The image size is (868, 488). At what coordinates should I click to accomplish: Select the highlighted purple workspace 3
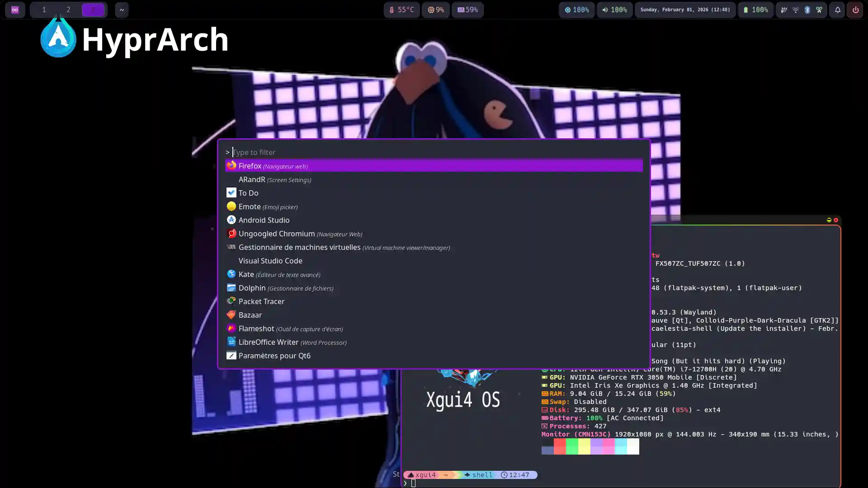click(x=93, y=9)
